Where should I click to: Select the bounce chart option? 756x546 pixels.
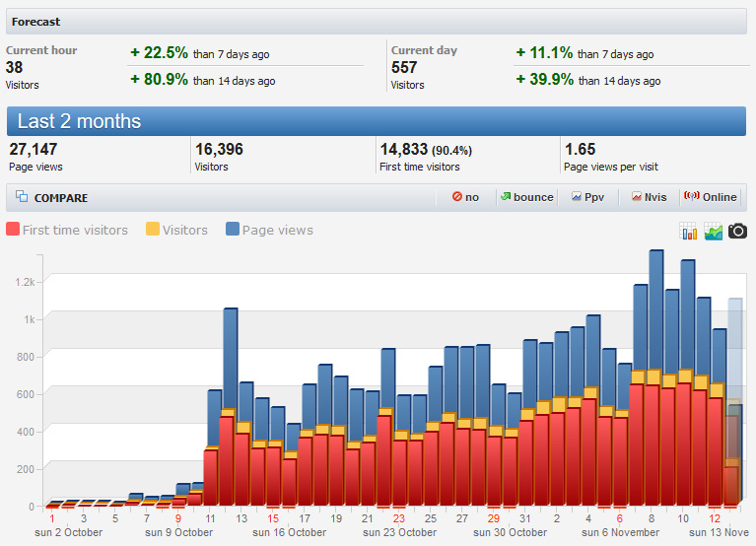[x=527, y=197]
